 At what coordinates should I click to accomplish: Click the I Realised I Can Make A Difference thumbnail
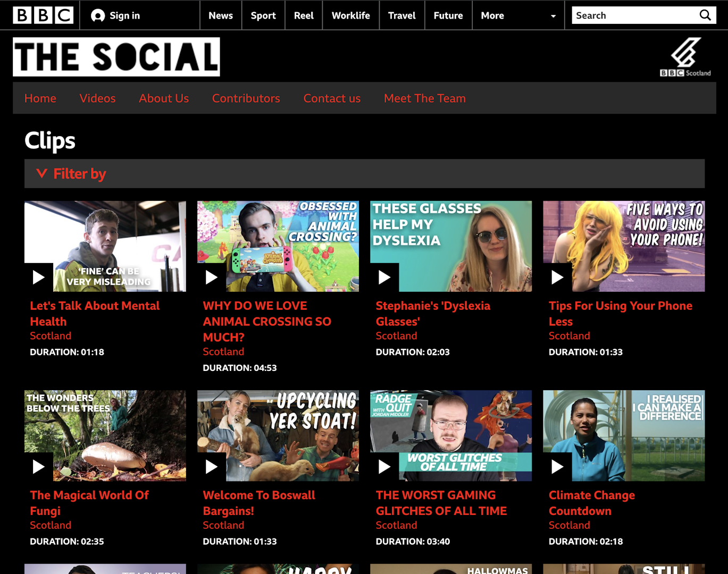click(x=624, y=436)
